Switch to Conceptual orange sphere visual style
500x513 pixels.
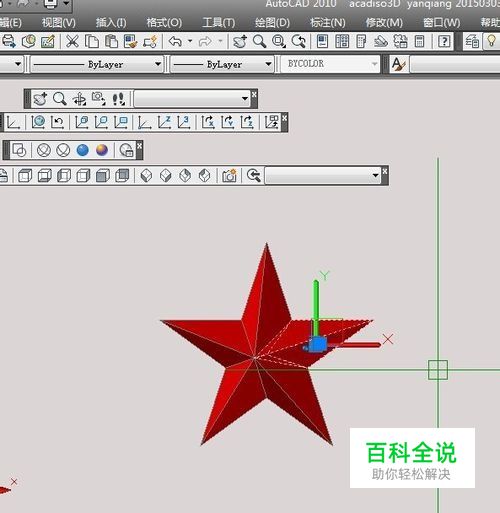(x=102, y=150)
